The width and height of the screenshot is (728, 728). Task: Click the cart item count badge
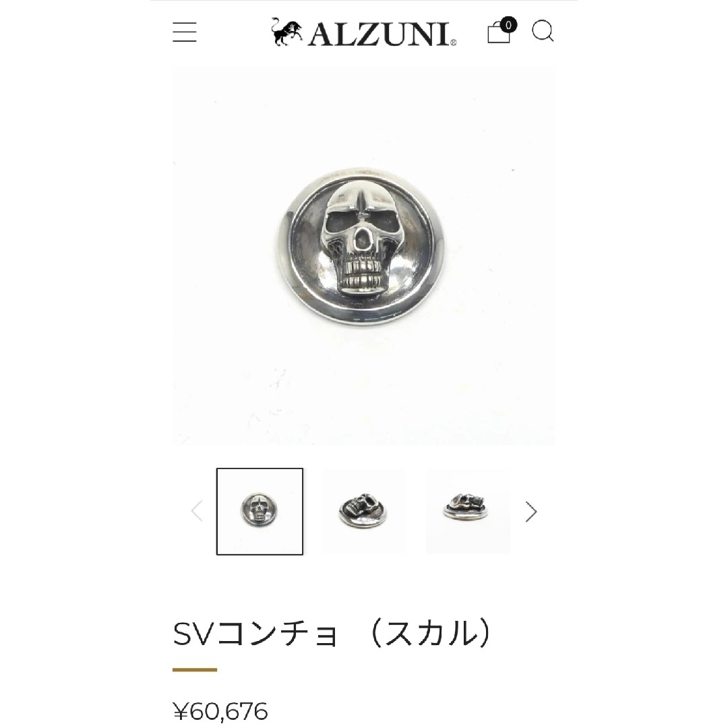click(x=508, y=25)
